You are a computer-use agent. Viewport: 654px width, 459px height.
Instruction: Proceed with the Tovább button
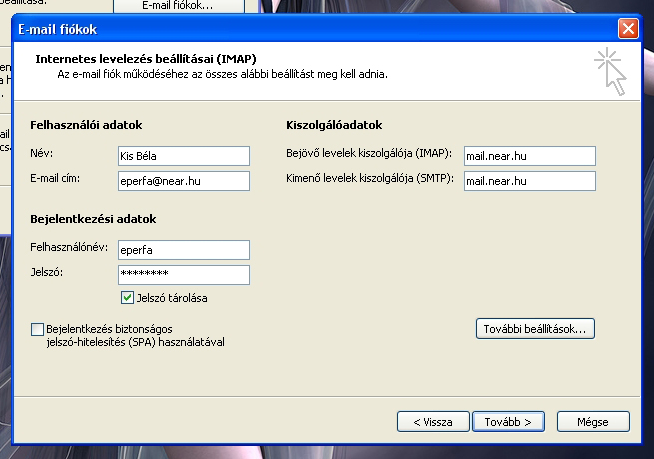click(508, 421)
